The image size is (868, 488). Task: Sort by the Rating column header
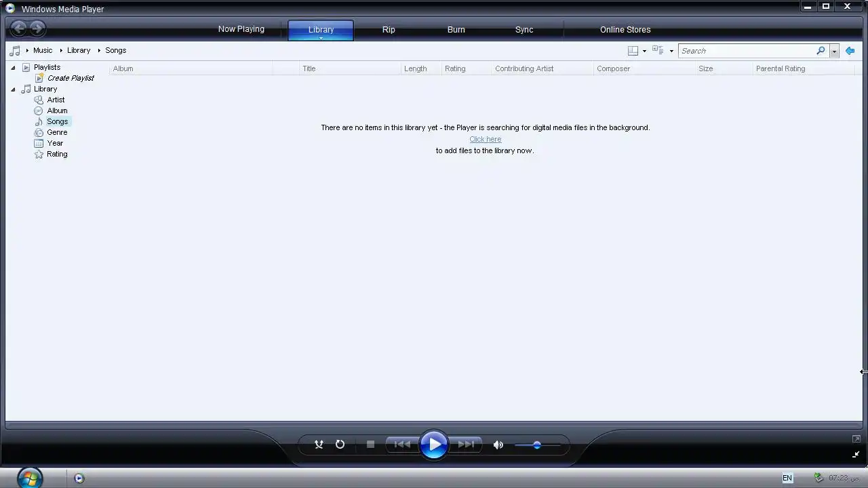click(467, 68)
